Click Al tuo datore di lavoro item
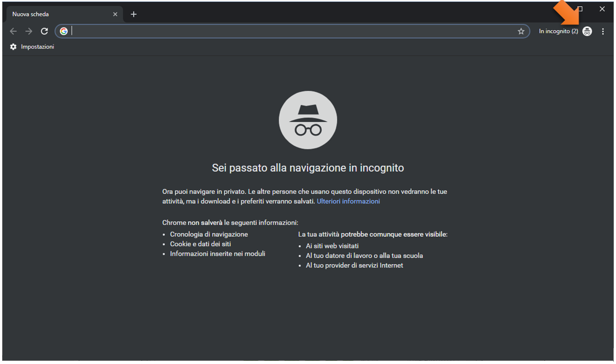 (364, 256)
